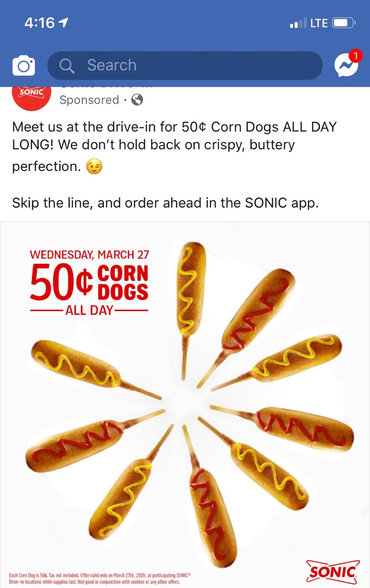Tap the offer fine print disclaimer
370x588 pixels.
[99, 578]
